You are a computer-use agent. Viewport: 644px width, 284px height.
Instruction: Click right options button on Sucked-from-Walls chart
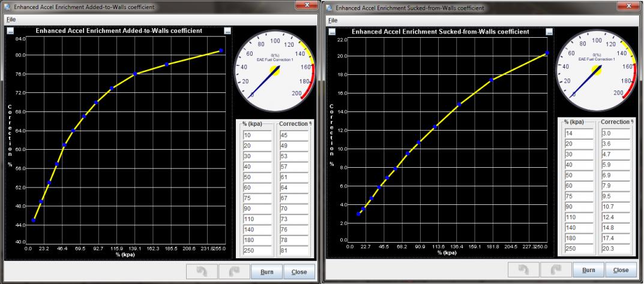pos(549,31)
